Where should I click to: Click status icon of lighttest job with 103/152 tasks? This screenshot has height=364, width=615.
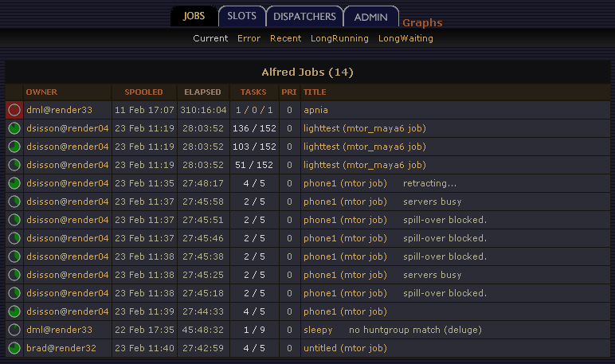point(14,147)
